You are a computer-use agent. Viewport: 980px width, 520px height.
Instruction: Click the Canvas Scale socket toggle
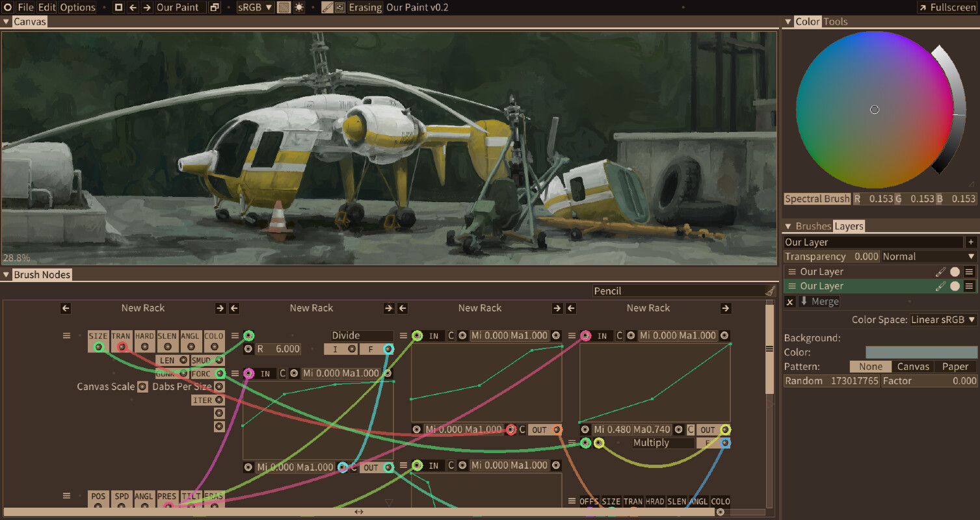(142, 387)
